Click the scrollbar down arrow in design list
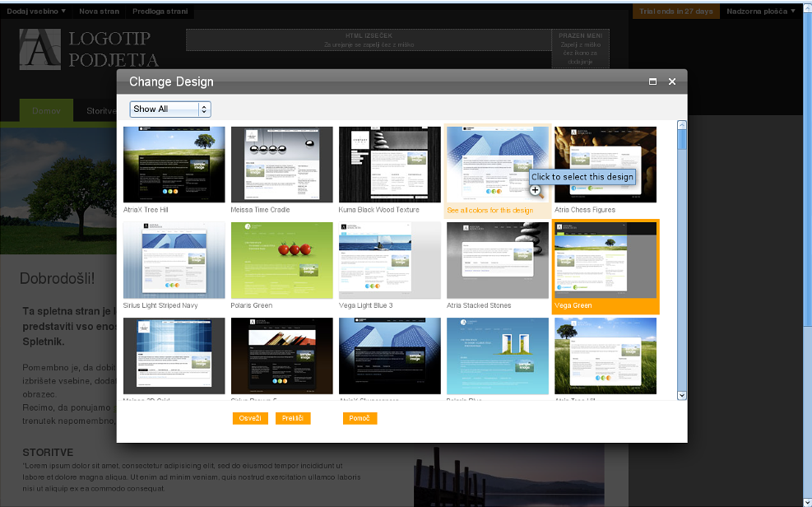 681,396
